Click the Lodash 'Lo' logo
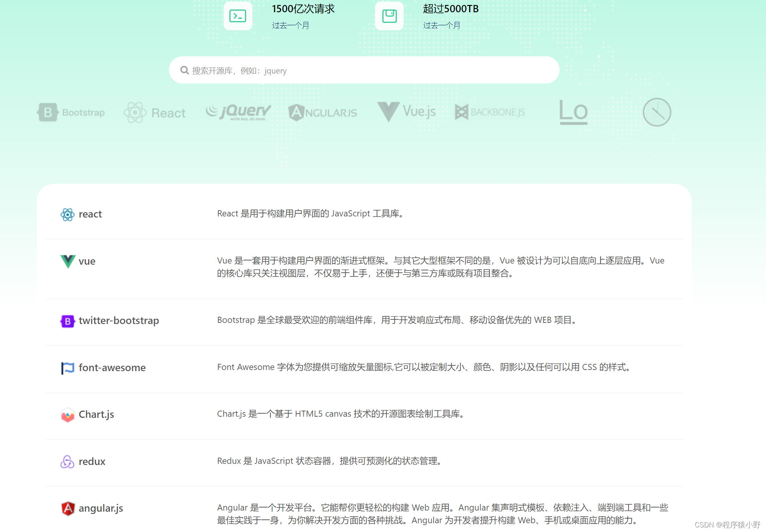 coord(573,112)
